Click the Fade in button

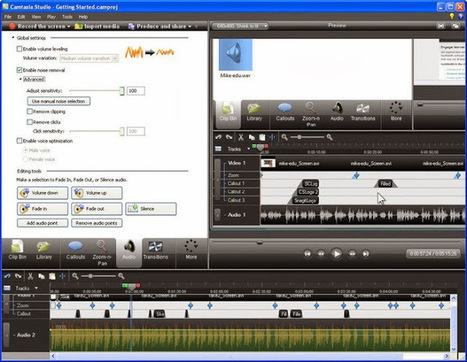(43, 209)
